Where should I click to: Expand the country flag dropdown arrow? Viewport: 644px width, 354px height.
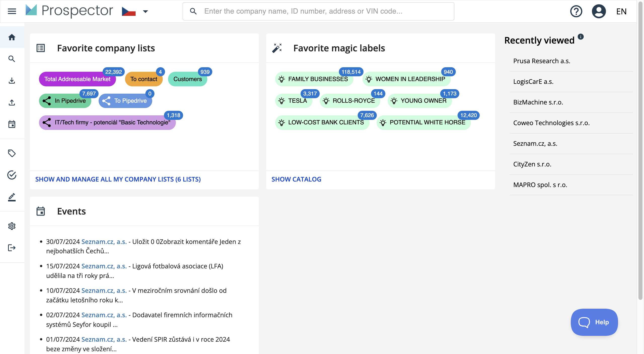pyautogui.click(x=145, y=11)
